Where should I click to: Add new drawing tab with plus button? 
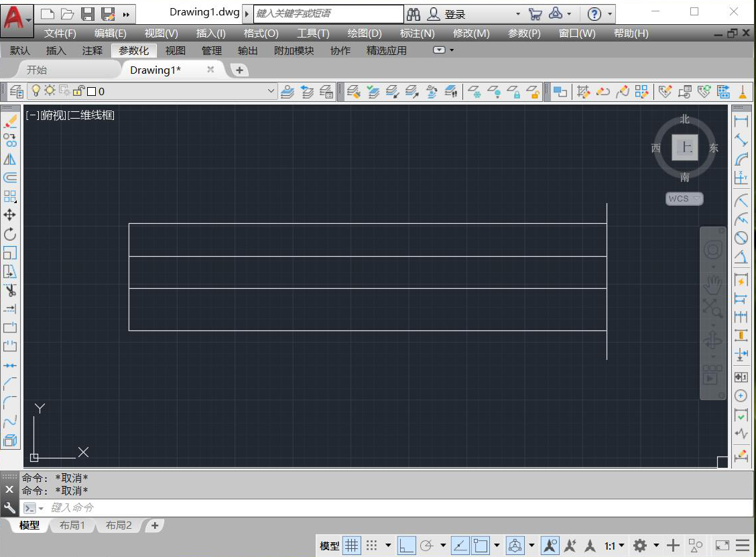point(239,70)
